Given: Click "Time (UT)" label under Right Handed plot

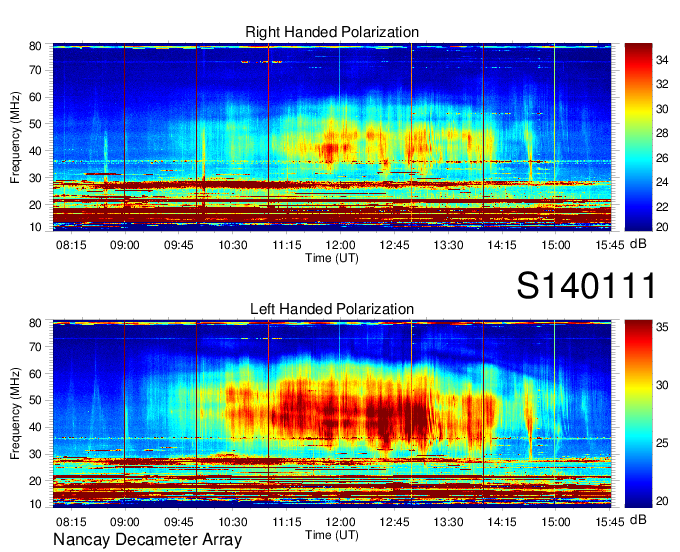Looking at the screenshot, I should pyautogui.click(x=332, y=258).
